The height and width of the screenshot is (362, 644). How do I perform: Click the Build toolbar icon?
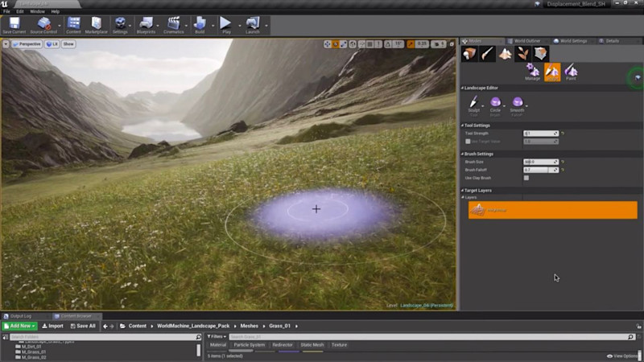[200, 26]
